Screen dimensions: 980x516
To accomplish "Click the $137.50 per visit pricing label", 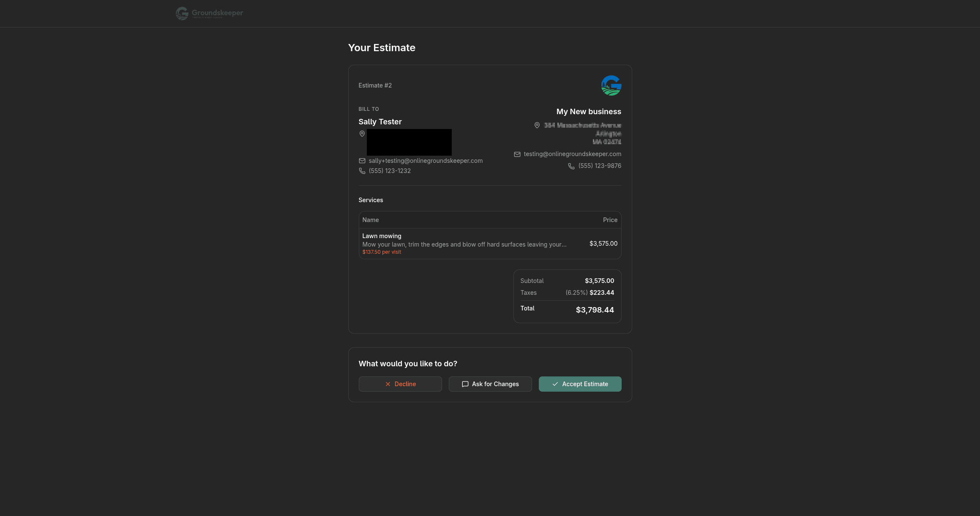I will pos(382,252).
